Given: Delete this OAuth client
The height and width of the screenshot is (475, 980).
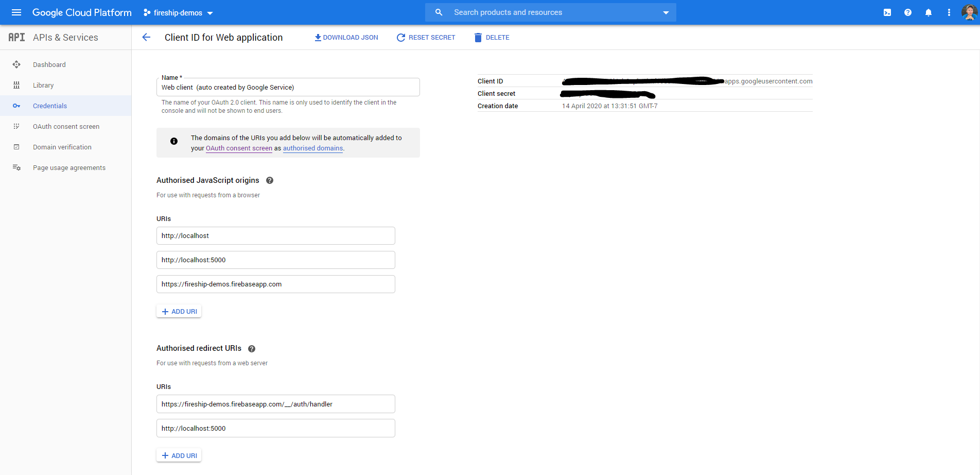Looking at the screenshot, I should coord(492,38).
